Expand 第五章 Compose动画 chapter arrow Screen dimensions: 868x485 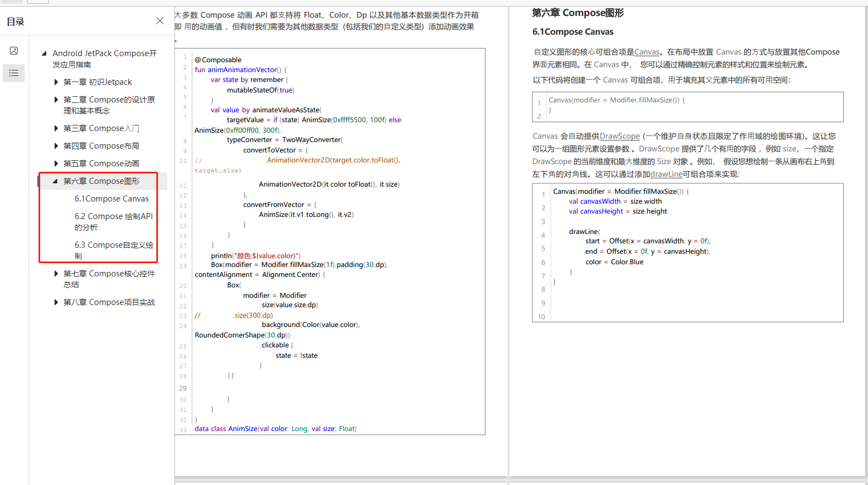[56, 164]
